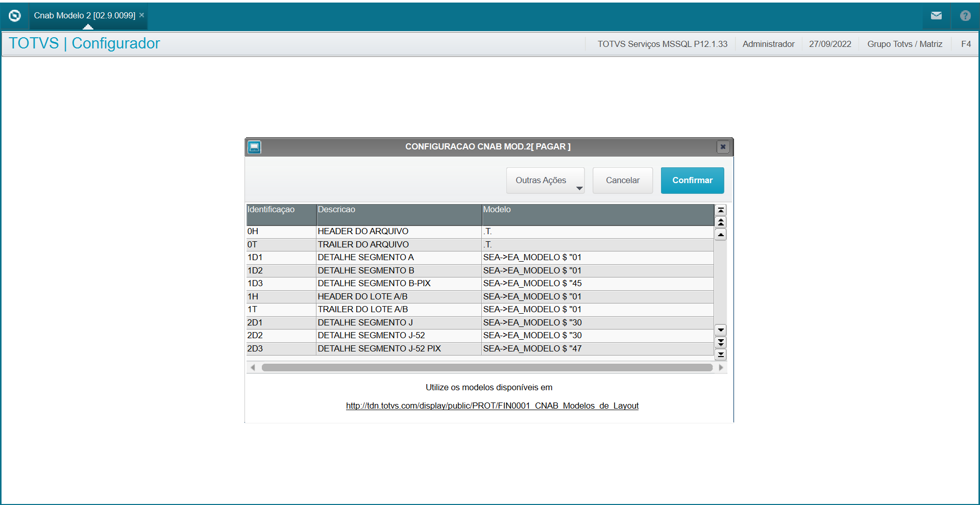Page down with the double-down arrow icon
Screen dimensions: 980x505
point(721,342)
